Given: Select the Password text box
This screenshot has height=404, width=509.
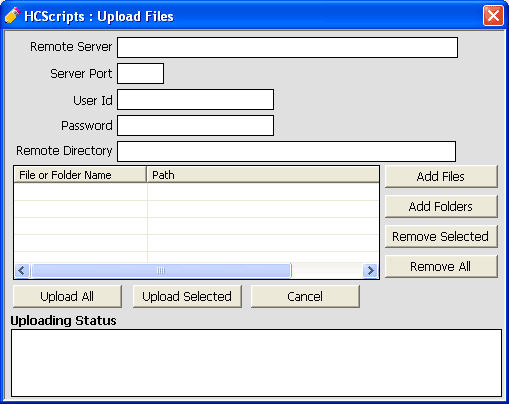Looking at the screenshot, I should point(195,126).
